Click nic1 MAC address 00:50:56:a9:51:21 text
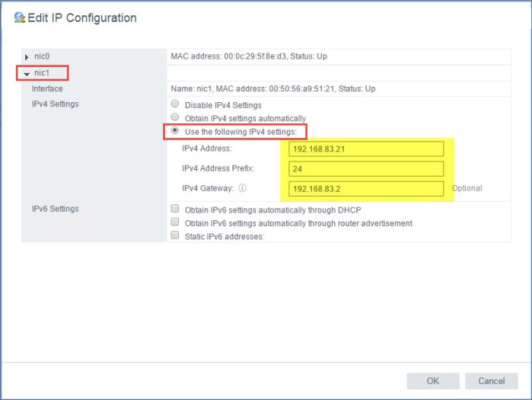Screen dimensions: 532x400 [x=276, y=88]
